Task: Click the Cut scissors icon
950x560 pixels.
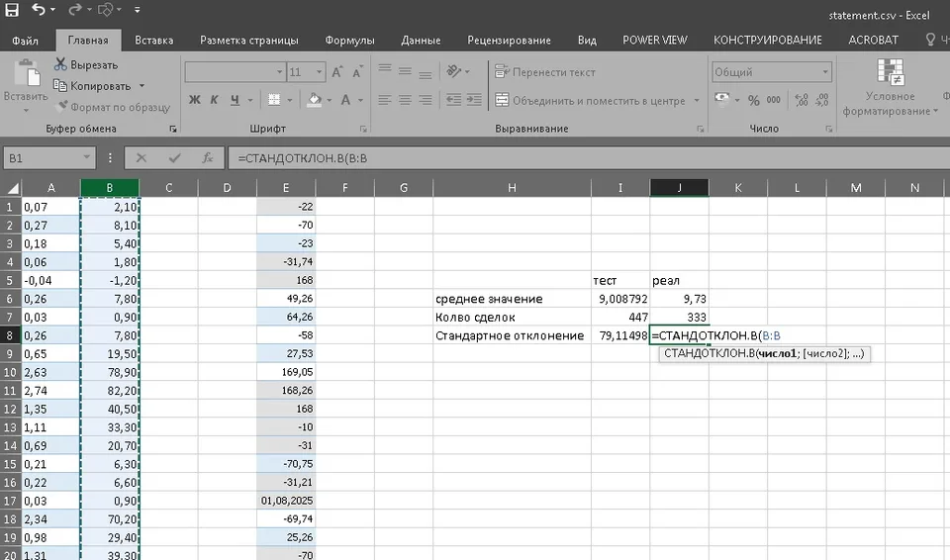Action: point(60,64)
